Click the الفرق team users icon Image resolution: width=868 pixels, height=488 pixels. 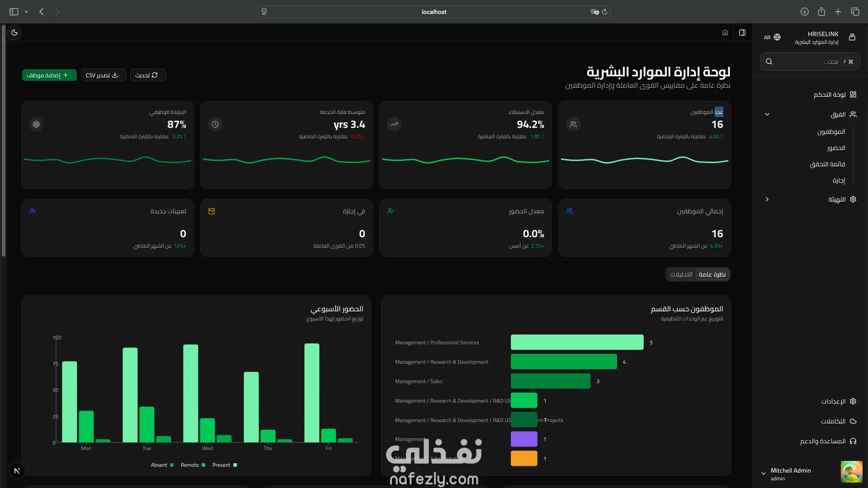point(853,114)
